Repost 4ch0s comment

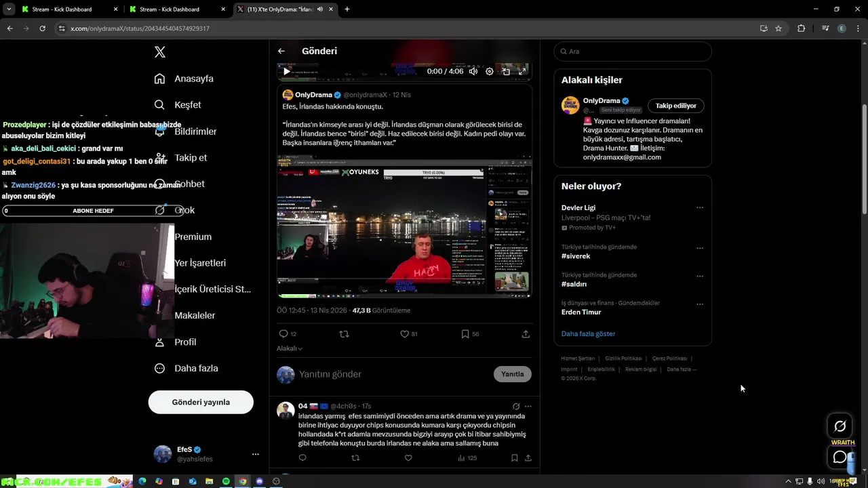pos(355,458)
